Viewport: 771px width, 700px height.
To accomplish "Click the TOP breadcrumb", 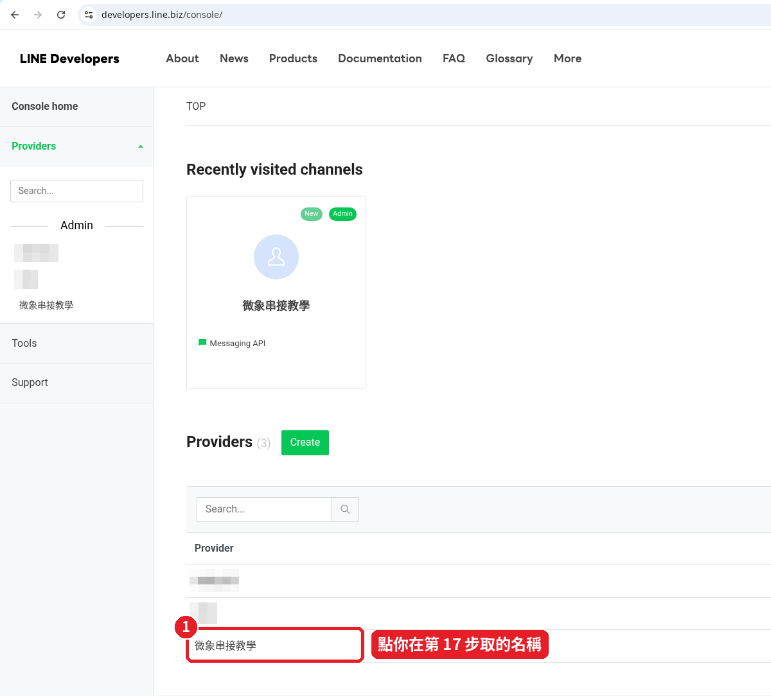I will pos(196,107).
